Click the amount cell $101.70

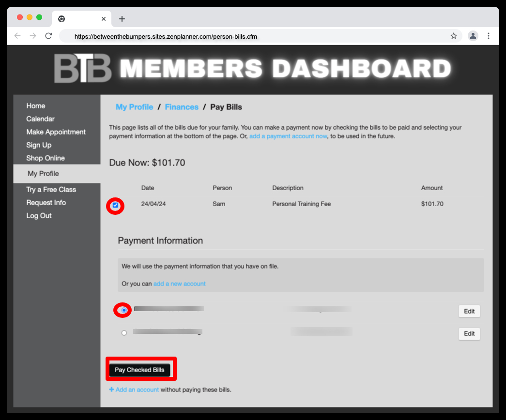click(432, 204)
